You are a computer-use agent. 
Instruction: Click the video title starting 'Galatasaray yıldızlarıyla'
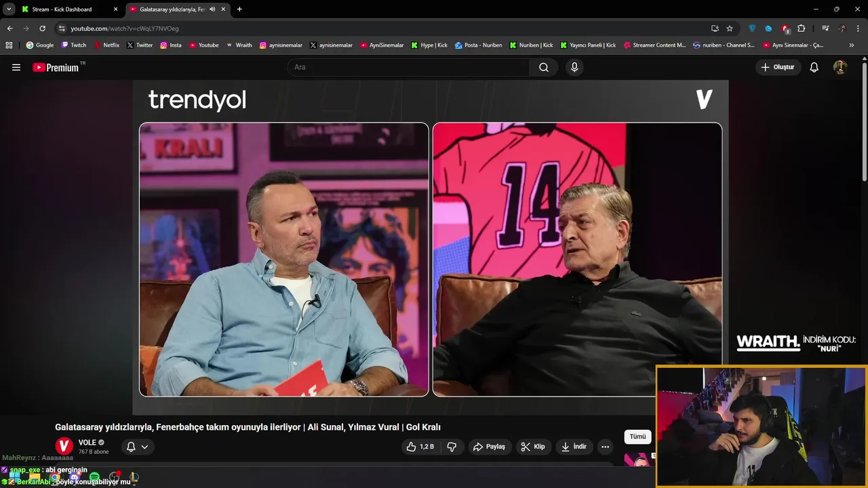[248, 427]
